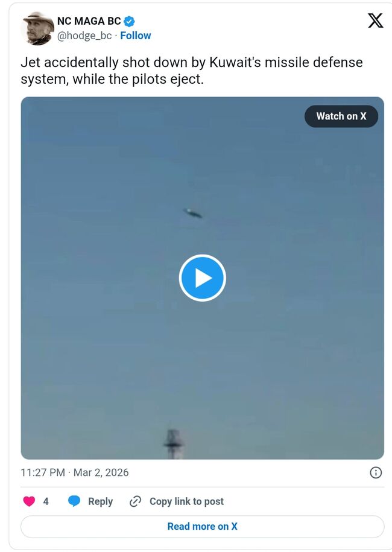Choose Copy link to post text

tap(186, 501)
